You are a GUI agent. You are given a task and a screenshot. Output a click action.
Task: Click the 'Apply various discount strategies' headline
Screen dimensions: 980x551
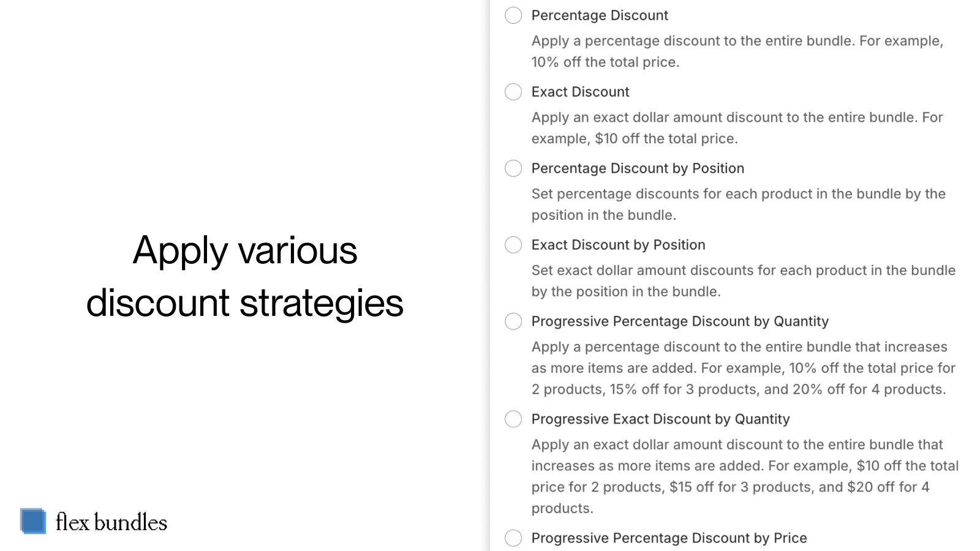point(245,276)
